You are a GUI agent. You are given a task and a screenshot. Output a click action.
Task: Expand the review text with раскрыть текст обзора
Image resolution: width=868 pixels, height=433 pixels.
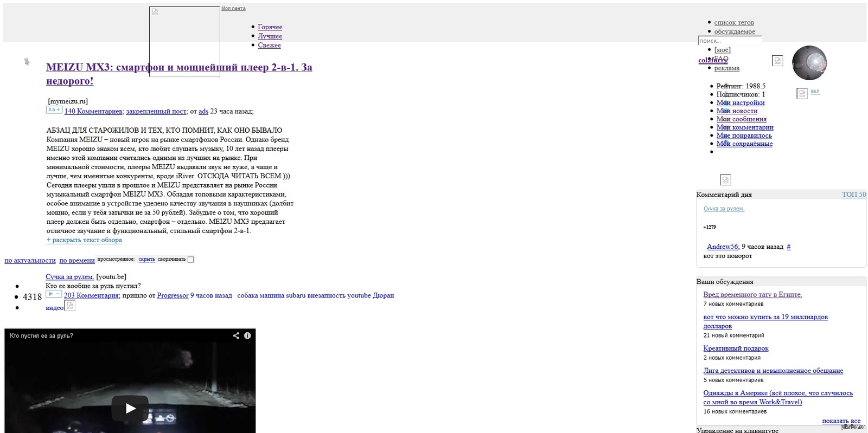pyautogui.click(x=84, y=240)
